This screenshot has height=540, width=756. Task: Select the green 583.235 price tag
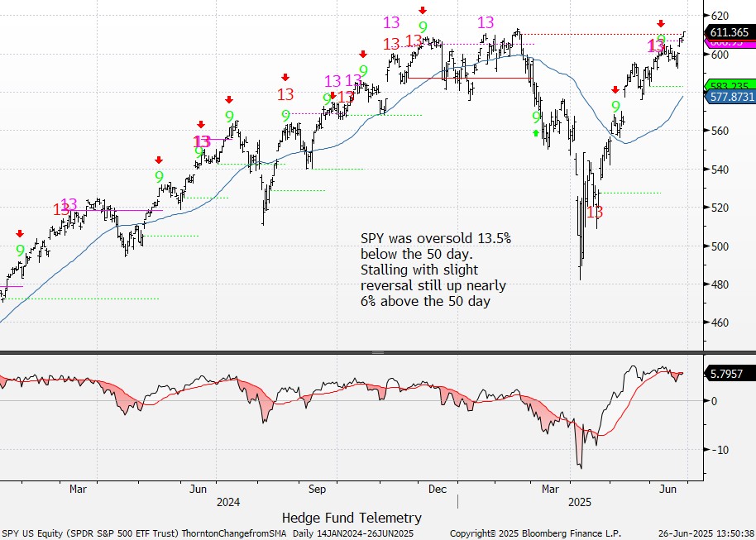tap(730, 86)
